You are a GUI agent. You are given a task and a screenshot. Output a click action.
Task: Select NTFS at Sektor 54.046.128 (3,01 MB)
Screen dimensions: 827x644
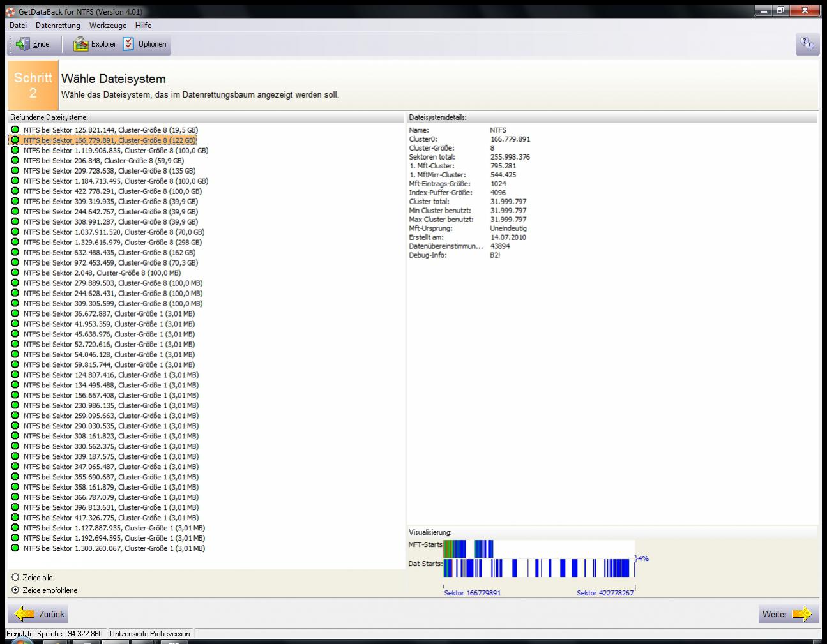[103, 355]
